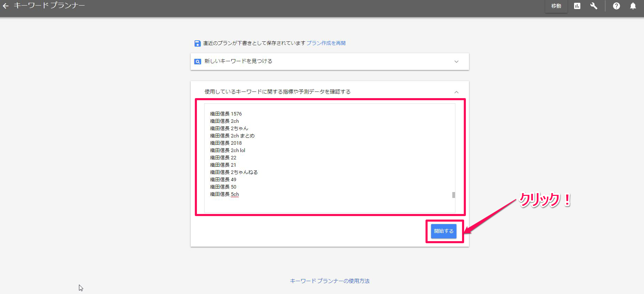Screen dimensions: 644x294
Task: Open the プラン作成を再開 link
Action: 326,43
